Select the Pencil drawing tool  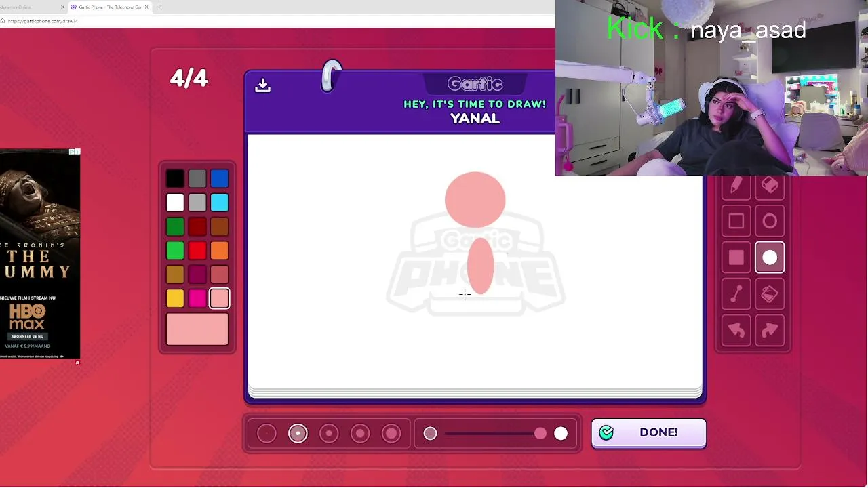click(736, 185)
